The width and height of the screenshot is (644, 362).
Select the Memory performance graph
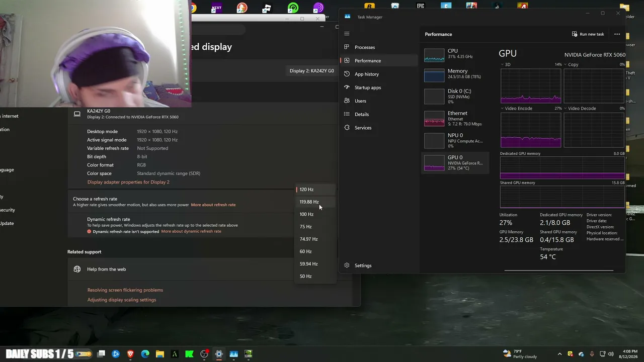[x=456, y=75]
